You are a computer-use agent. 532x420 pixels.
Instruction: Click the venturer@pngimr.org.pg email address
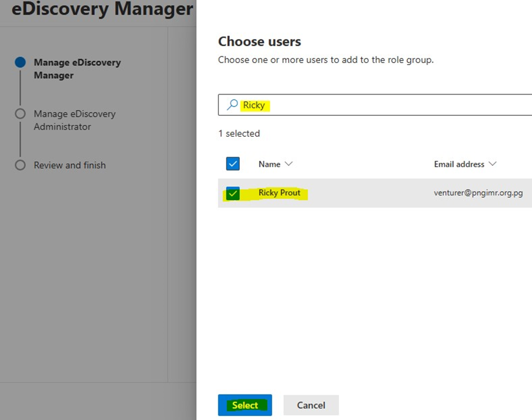[x=478, y=193]
